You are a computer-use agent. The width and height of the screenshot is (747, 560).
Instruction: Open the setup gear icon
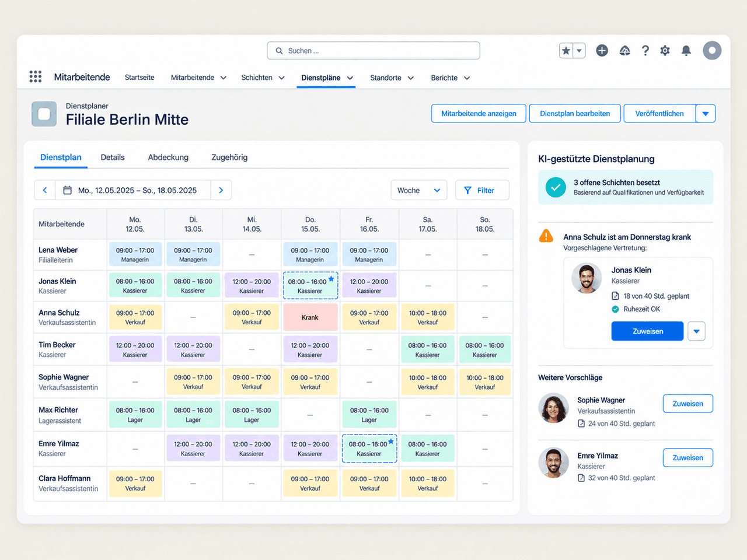point(665,51)
